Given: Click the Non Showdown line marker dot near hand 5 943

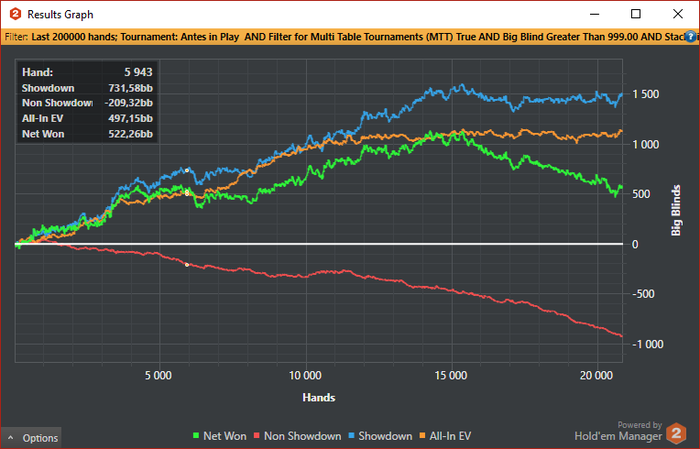Looking at the screenshot, I should tap(187, 265).
